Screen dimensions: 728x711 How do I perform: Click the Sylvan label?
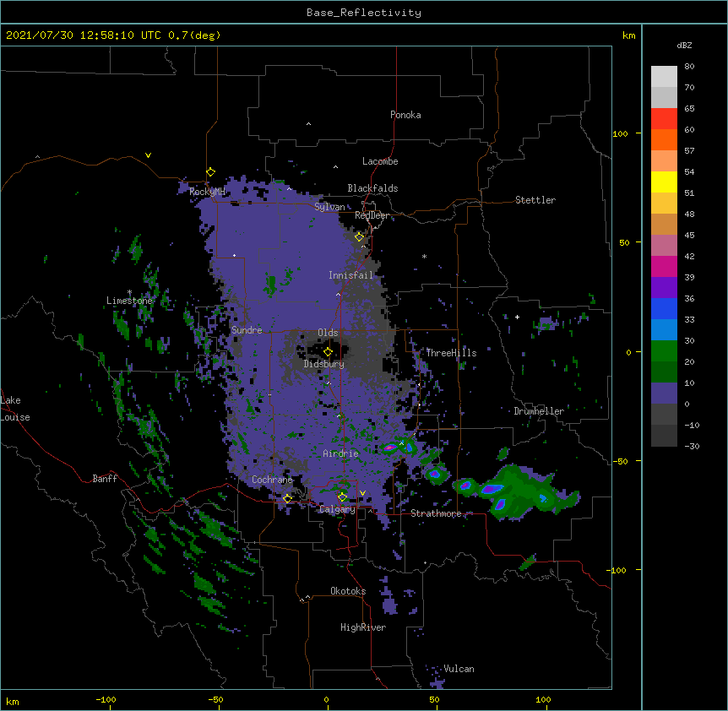[329, 207]
